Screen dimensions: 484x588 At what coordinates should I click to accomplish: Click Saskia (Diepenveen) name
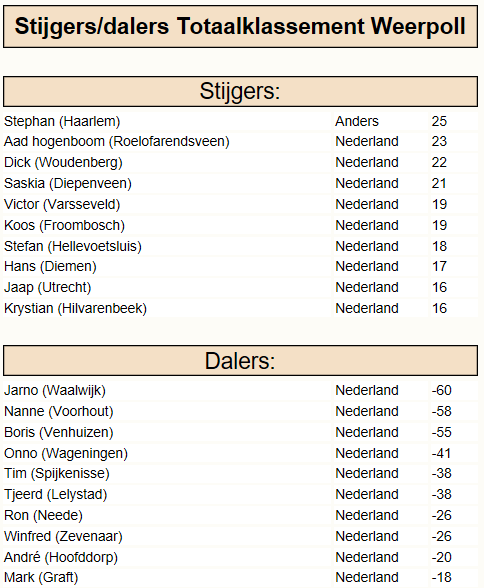[x=68, y=184]
